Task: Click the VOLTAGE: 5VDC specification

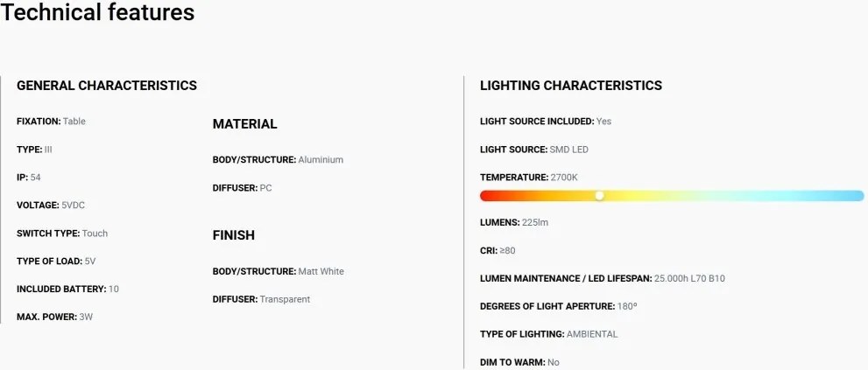Action: 51,206
